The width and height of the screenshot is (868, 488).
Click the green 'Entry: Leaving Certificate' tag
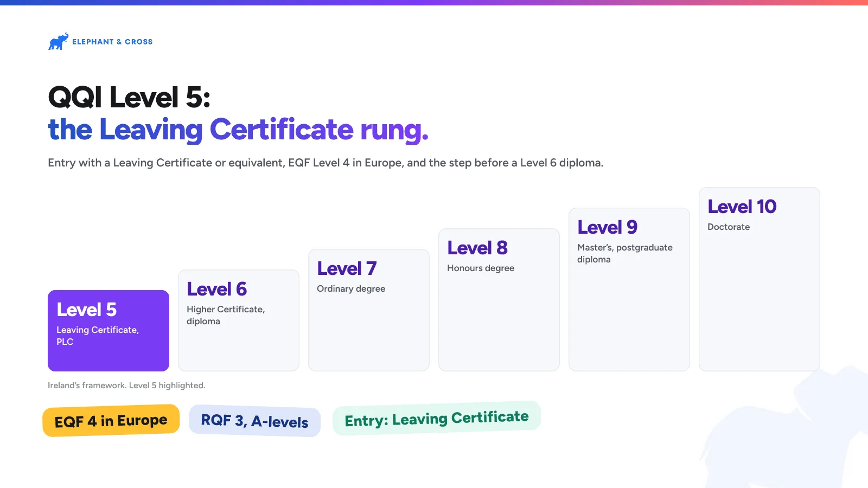click(437, 419)
